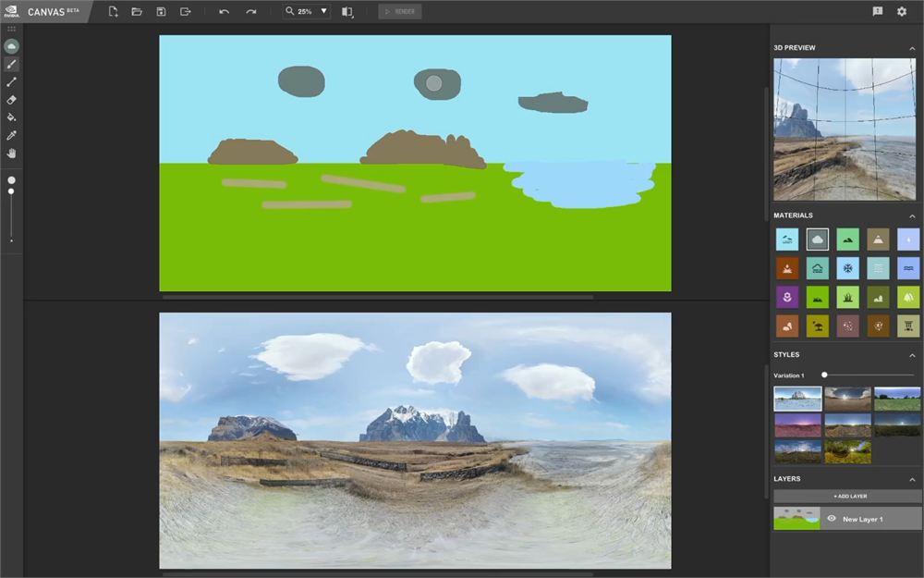The image size is (924, 578).
Task: Choose the bright green grass material
Action: (x=818, y=297)
